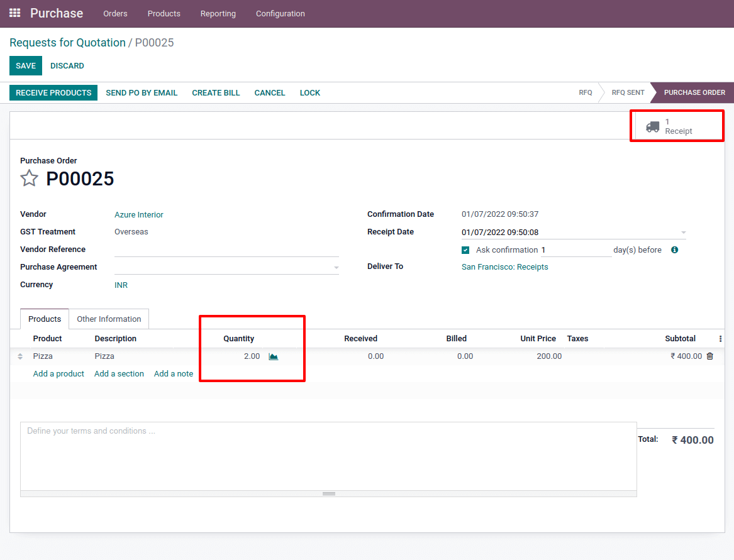Open the San Francisco: Receipts link
This screenshot has width=734, height=560.
pyautogui.click(x=504, y=267)
